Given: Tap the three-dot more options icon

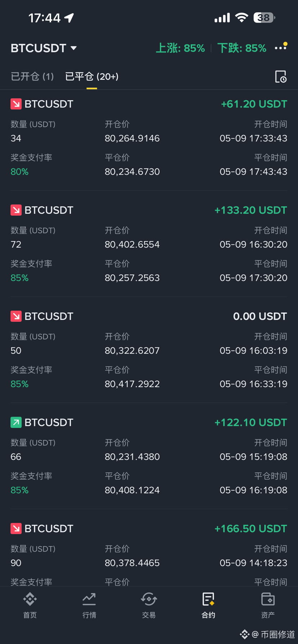Looking at the screenshot, I should [x=281, y=47].
